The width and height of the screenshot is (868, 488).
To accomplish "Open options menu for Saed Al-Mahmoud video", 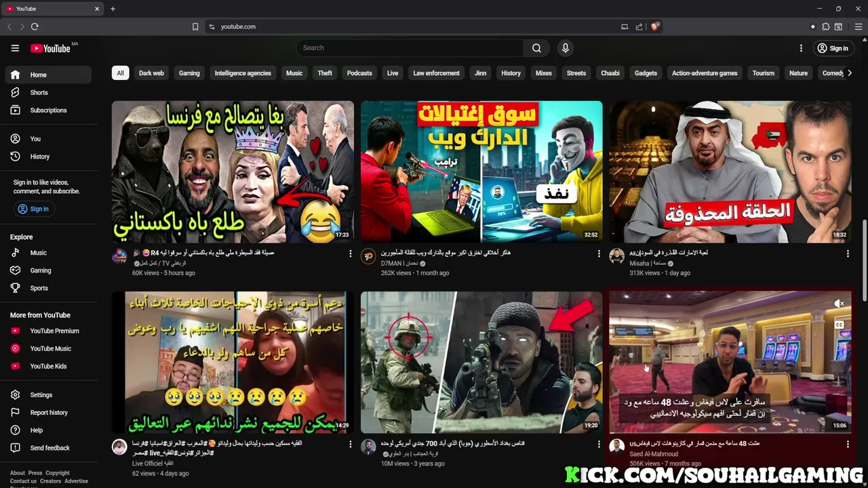I will pos(848,444).
